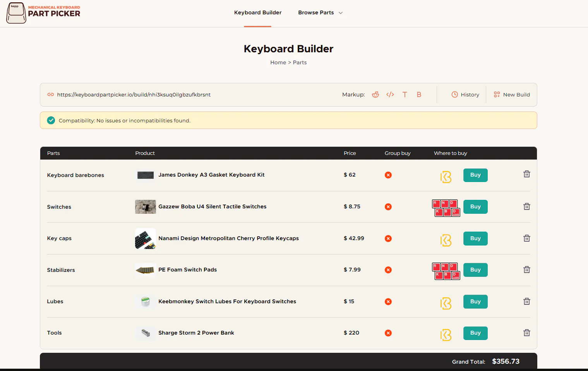The height and width of the screenshot is (371, 588).
Task: Buy the PE Foam Switch Pads
Action: tap(475, 270)
